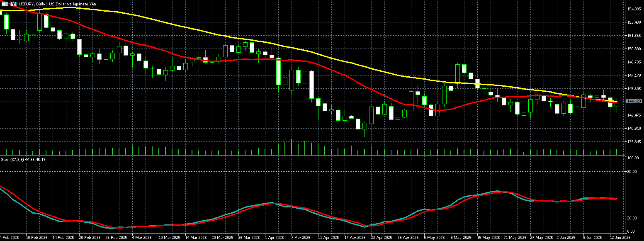Click the 29 Apr 2025 date label
Viewport: 644px width, 241px height.
tap(408, 238)
